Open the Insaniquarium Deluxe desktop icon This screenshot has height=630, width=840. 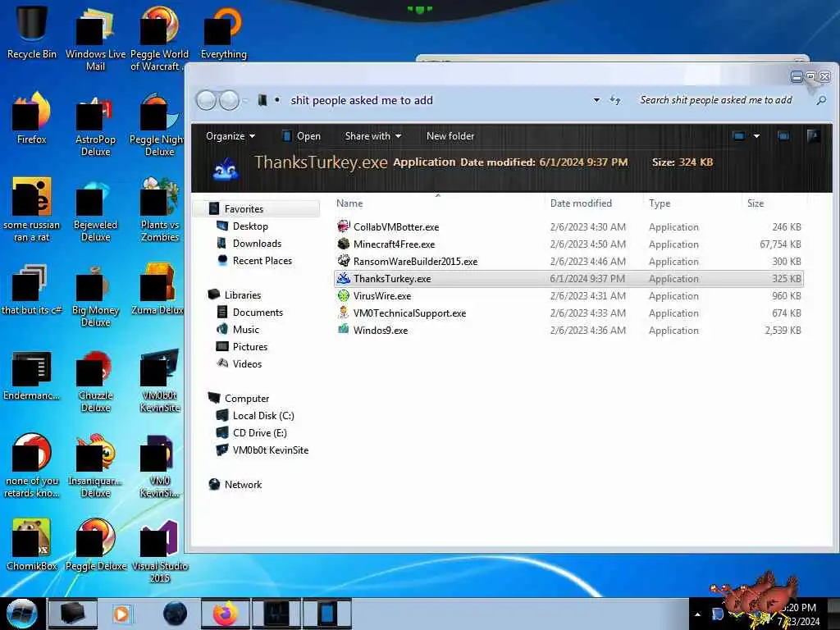pos(95,466)
